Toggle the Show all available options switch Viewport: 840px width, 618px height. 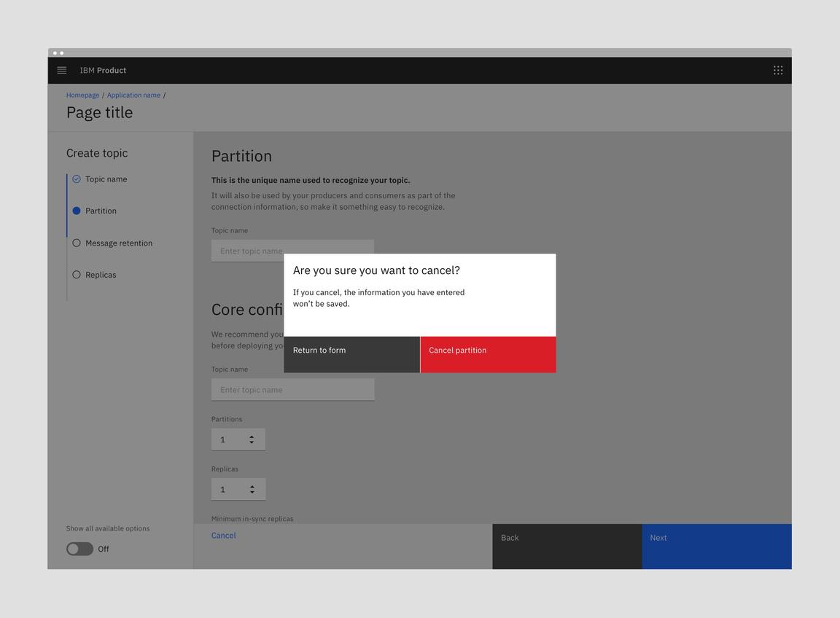(x=79, y=549)
